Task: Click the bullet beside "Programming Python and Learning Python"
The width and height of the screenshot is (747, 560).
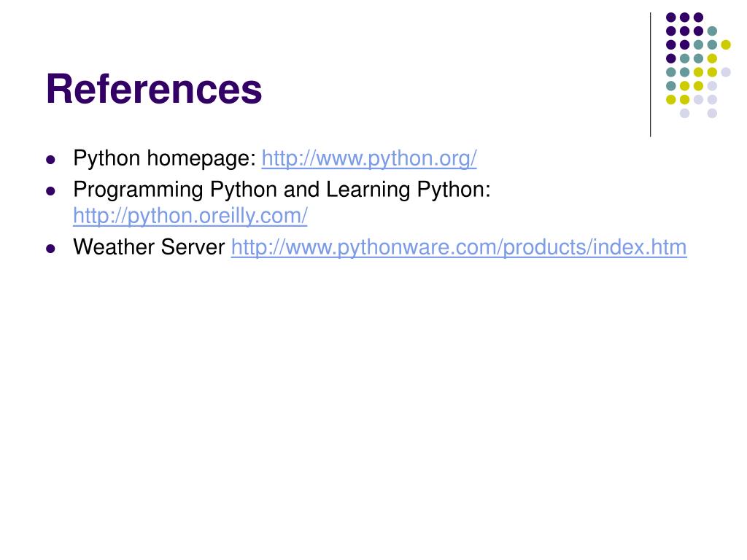Action: (x=50, y=191)
